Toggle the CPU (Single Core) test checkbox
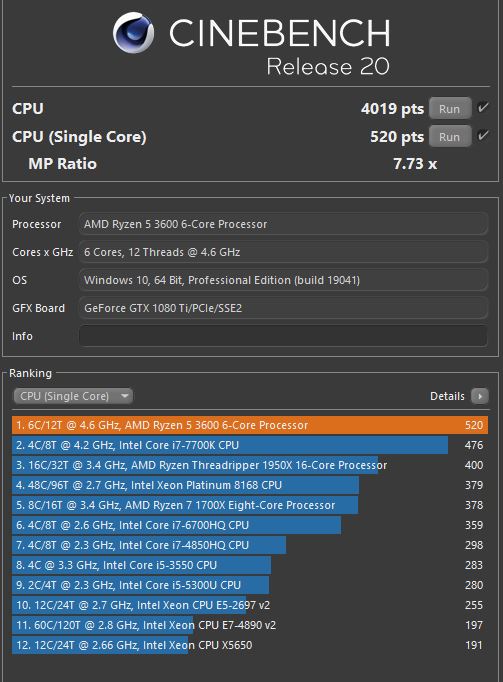 coord(483,136)
